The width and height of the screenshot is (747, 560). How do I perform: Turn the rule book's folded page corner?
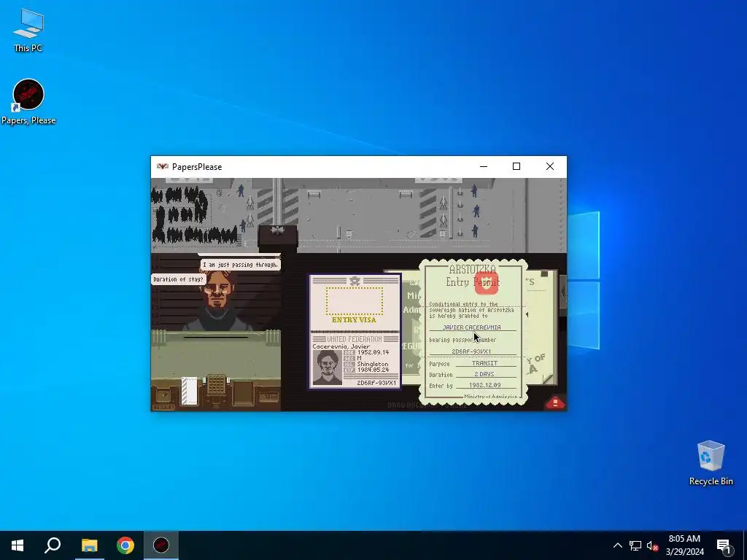549,378
